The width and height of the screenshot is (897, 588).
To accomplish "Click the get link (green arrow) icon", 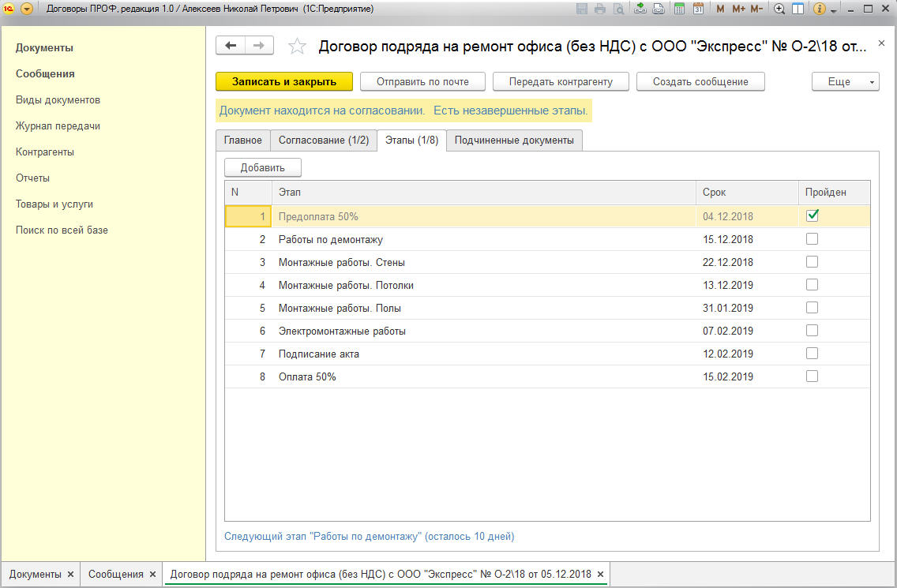I will [x=640, y=9].
